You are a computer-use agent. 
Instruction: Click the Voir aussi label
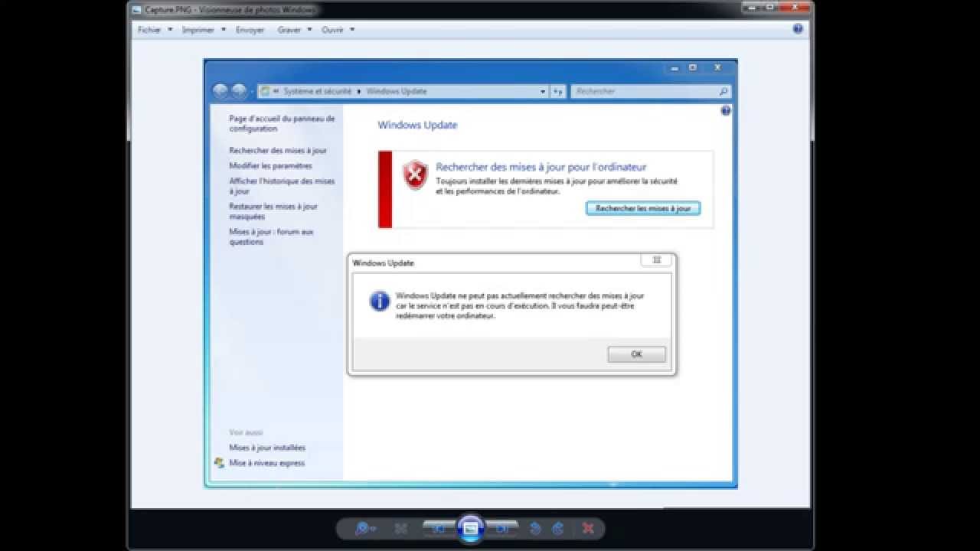tap(246, 432)
